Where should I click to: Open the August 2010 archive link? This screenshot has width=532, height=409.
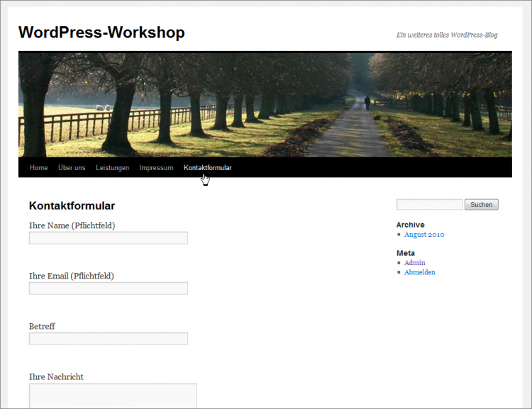[x=424, y=235]
